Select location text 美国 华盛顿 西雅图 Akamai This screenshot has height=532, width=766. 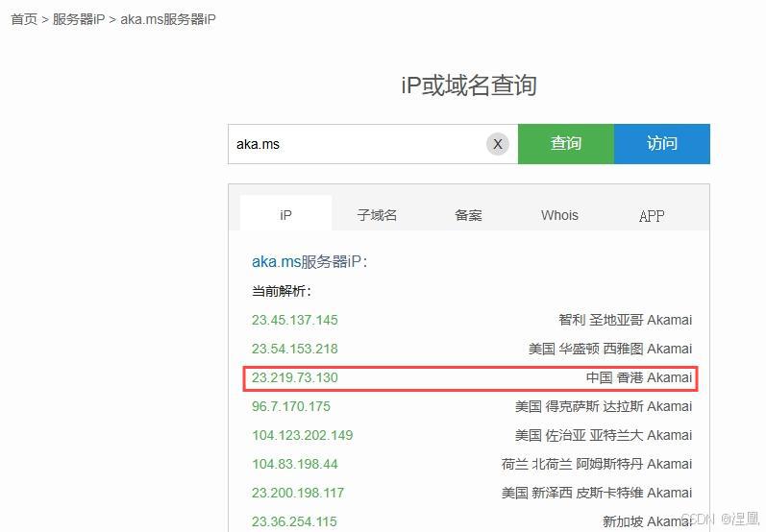pos(610,349)
